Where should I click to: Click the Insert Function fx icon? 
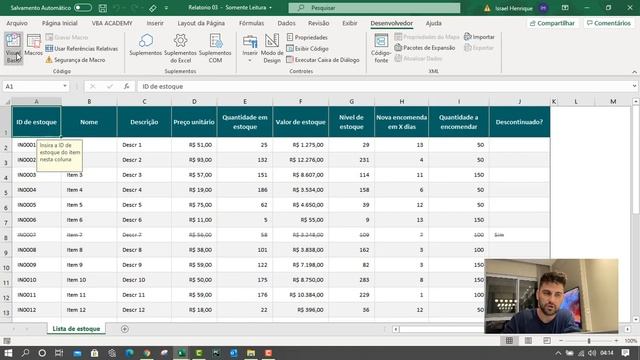(127, 86)
